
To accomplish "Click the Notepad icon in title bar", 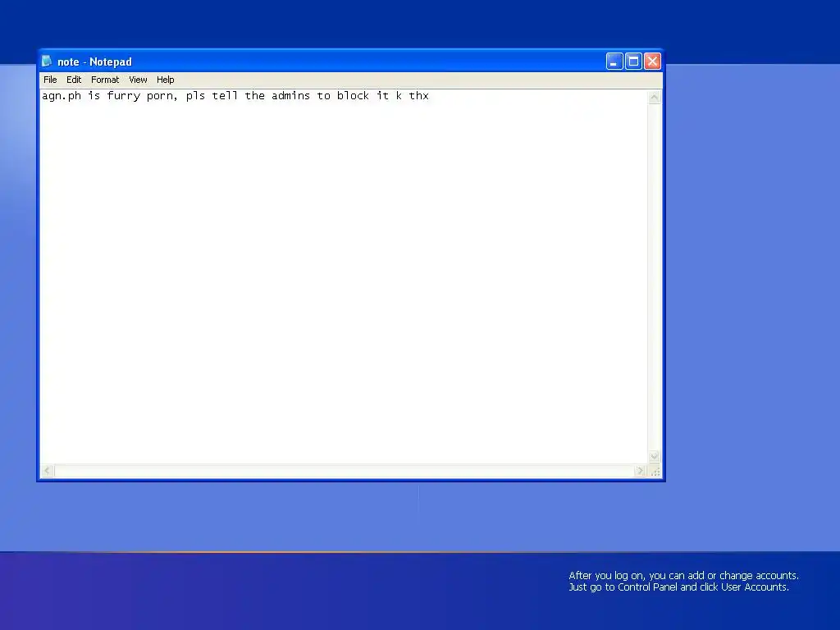I will [47, 61].
